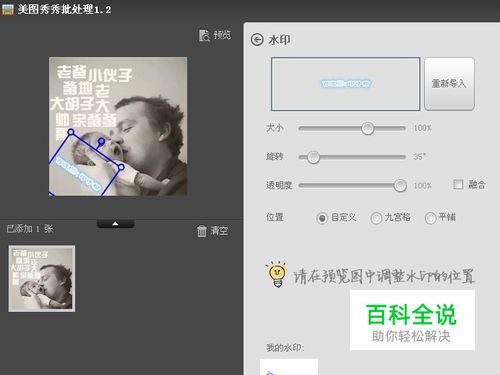Image resolution: width=500 pixels, height=375 pixels.
Task: Click the 100% opacity value beside 融合
Action: coord(422,185)
